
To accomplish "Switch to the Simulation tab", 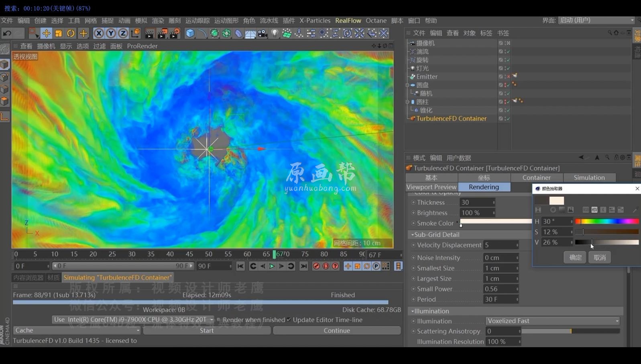I will coord(589,178).
